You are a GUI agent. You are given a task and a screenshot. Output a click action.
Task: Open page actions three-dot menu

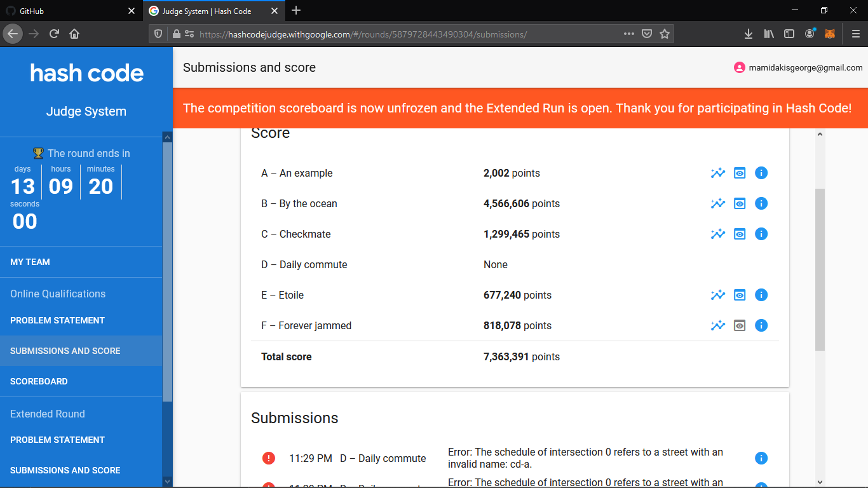[628, 34]
